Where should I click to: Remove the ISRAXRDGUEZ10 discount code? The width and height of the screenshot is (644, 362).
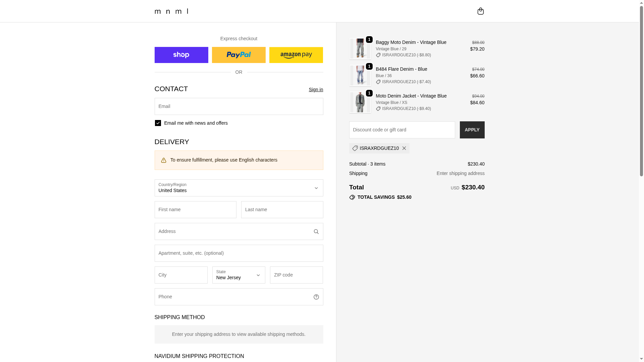(404, 148)
